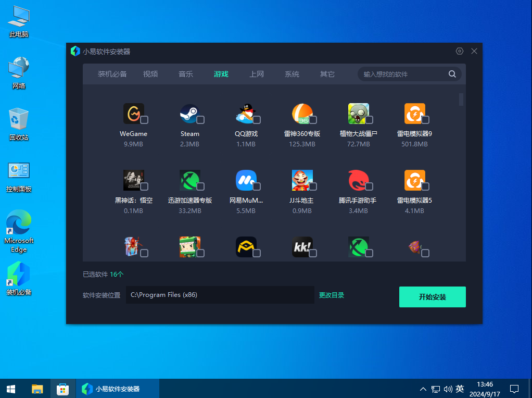Click the install path field
This screenshot has width=532, height=398.
point(220,295)
